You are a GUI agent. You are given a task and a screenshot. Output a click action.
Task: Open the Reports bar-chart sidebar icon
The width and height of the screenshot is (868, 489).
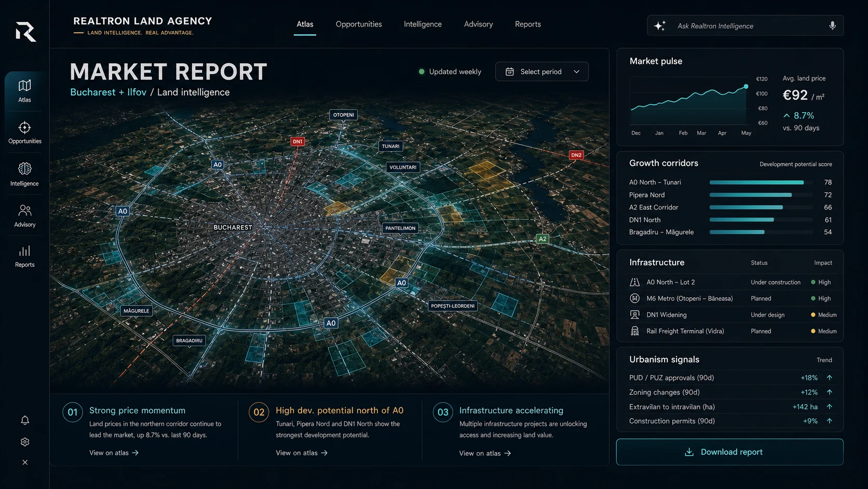[24, 251]
